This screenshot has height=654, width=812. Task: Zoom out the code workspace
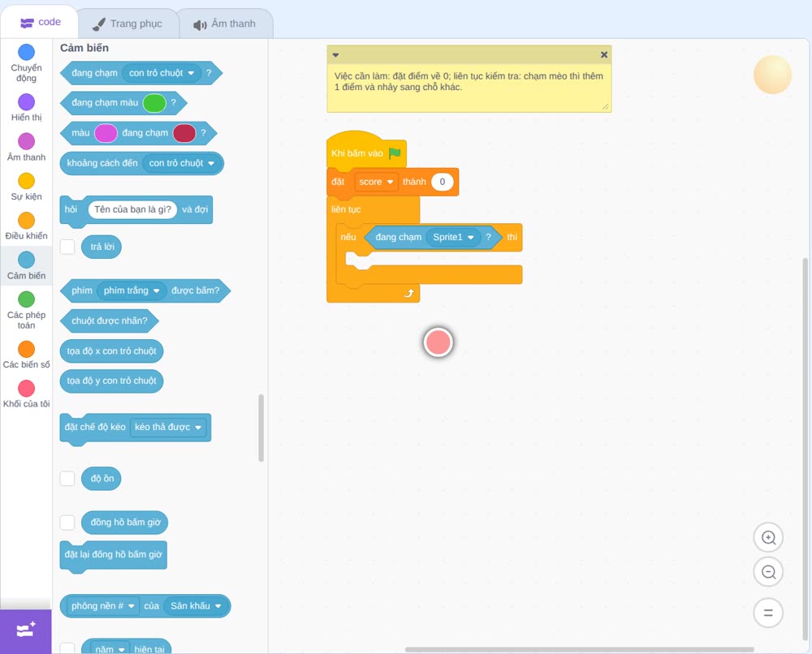(768, 572)
